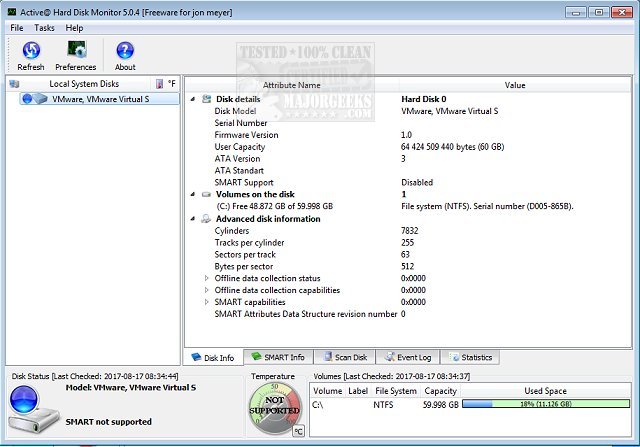This screenshot has width=640, height=447.
Task: Open the Scan Disk tab
Action: click(345, 357)
